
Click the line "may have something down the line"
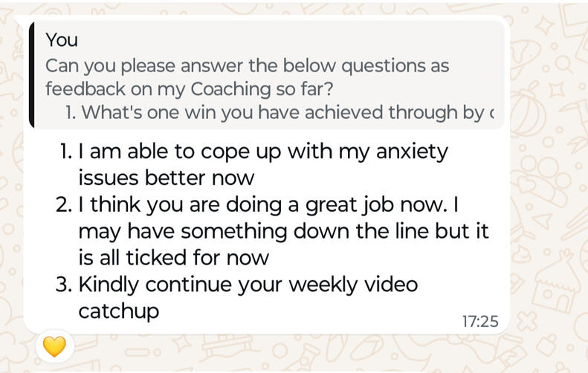(283, 231)
